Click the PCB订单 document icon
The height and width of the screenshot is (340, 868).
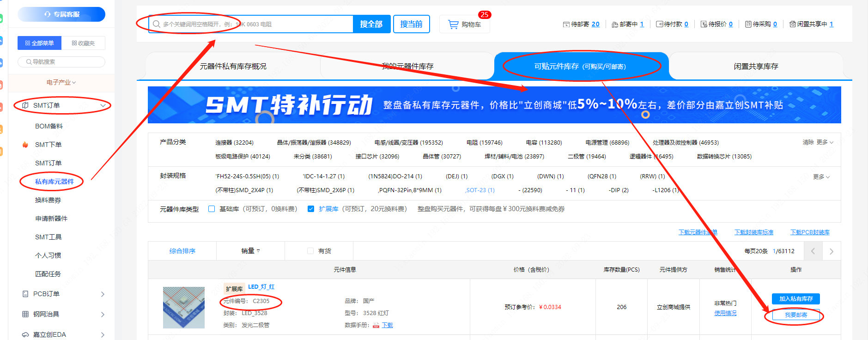(25, 294)
